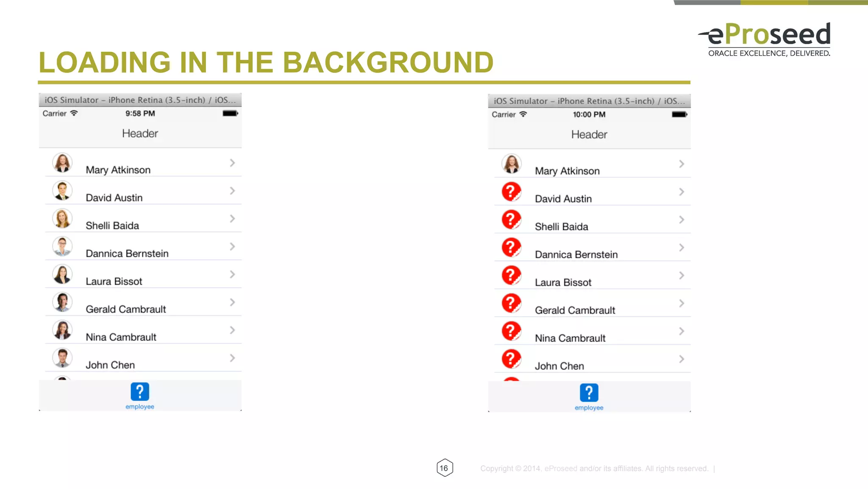Tap employee tab icon in right simulator

click(589, 393)
